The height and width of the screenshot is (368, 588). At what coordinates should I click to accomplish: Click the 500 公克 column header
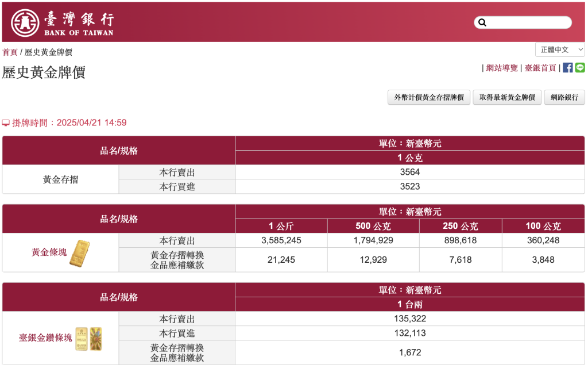tap(373, 226)
